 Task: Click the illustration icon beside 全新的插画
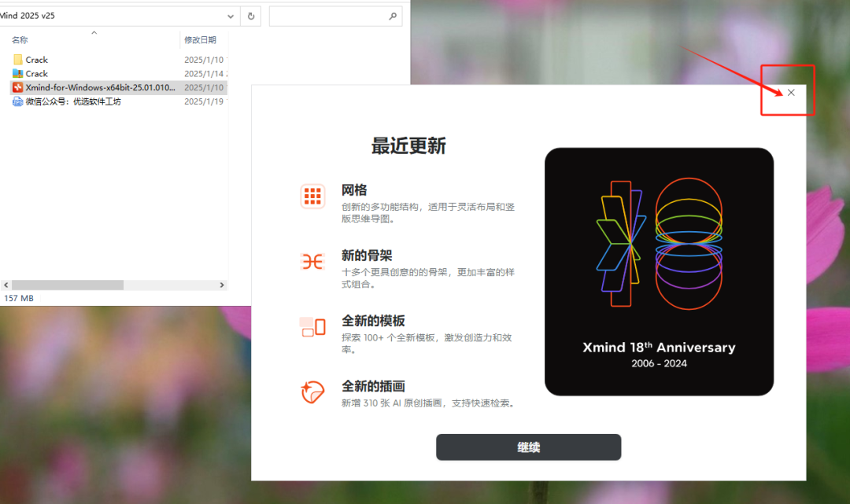312,392
